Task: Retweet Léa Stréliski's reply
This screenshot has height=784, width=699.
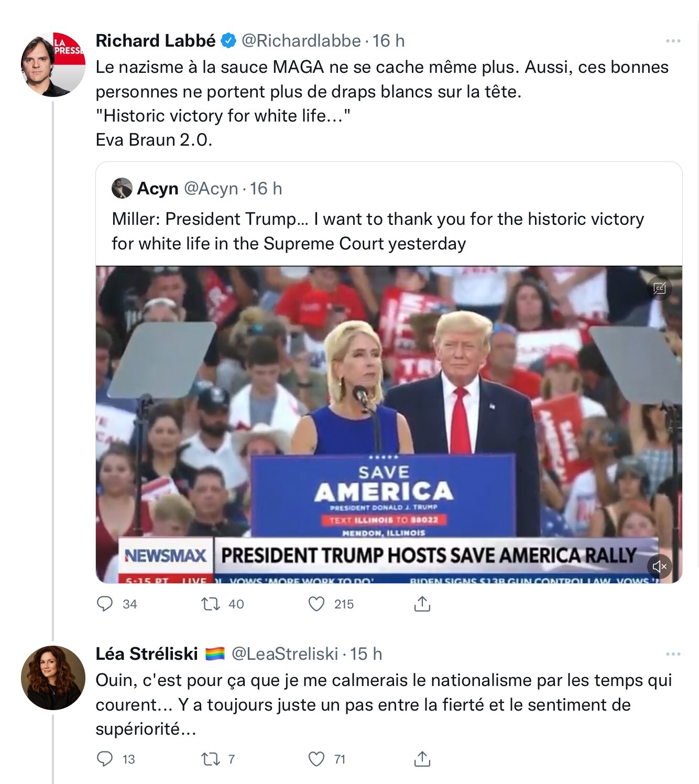Action: click(211, 759)
